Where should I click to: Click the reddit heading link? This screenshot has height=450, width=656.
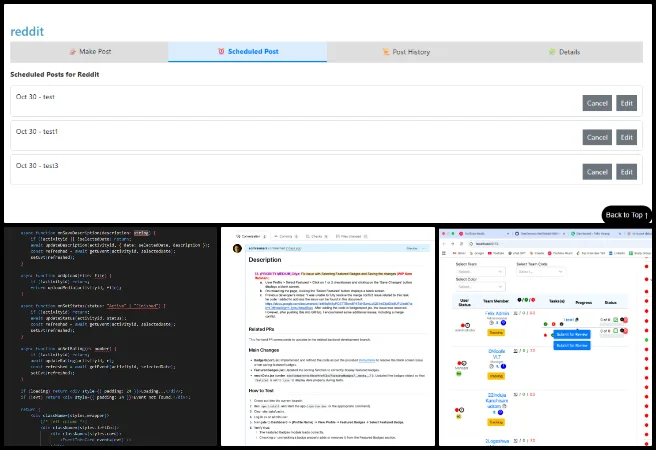coord(27,30)
